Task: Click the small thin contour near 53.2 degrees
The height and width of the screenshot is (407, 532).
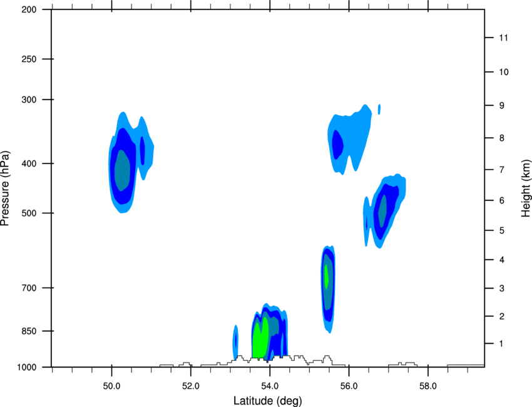Action: click(x=235, y=342)
